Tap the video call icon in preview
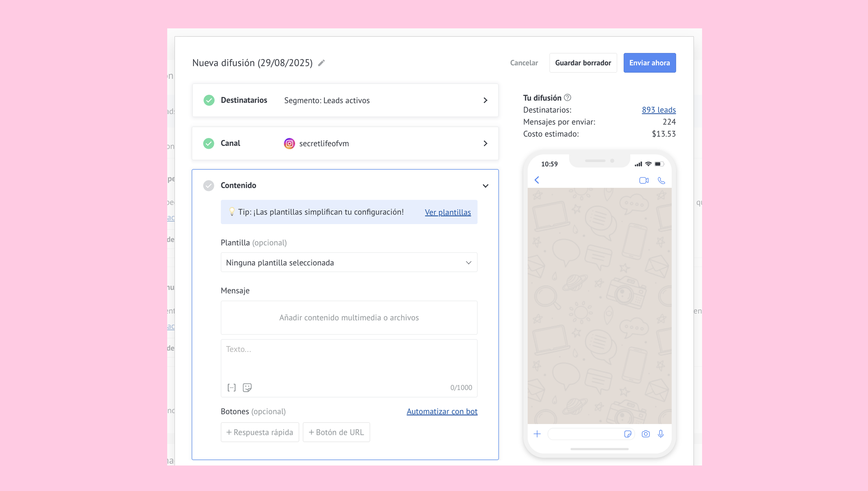 [x=644, y=180]
